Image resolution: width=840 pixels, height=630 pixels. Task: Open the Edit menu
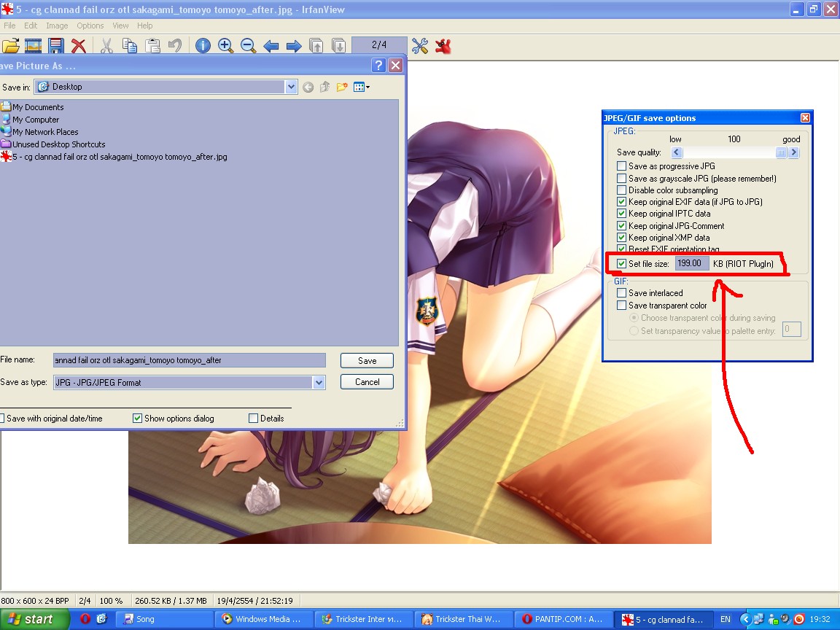point(31,26)
